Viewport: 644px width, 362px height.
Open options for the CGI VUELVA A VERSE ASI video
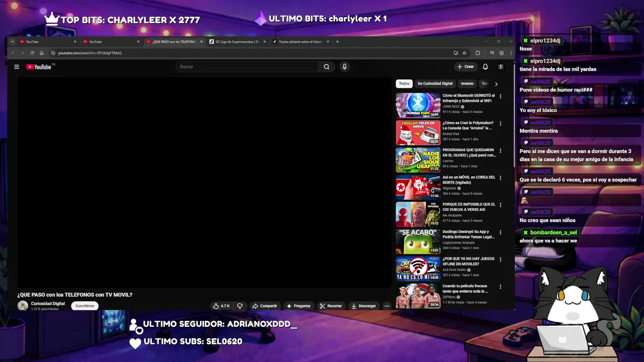500,205
